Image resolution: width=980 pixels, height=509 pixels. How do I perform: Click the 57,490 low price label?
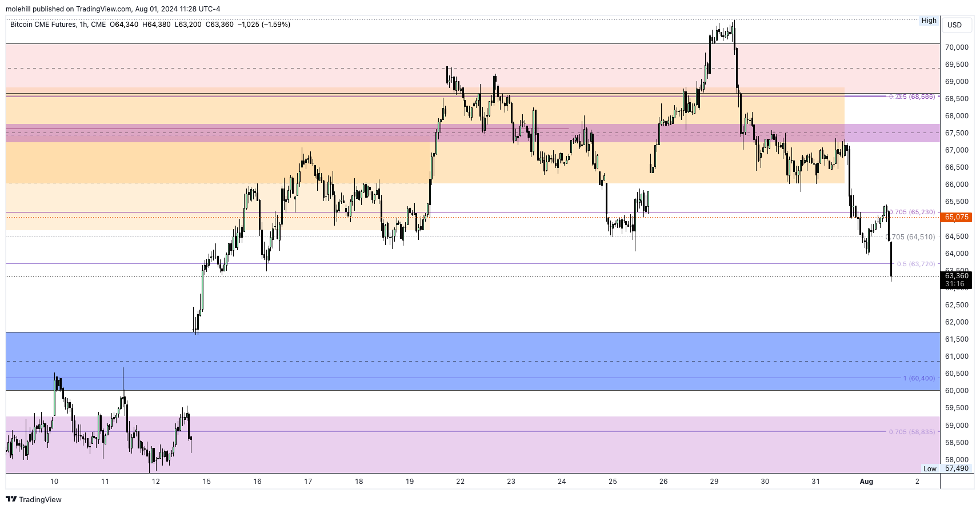(x=957, y=468)
